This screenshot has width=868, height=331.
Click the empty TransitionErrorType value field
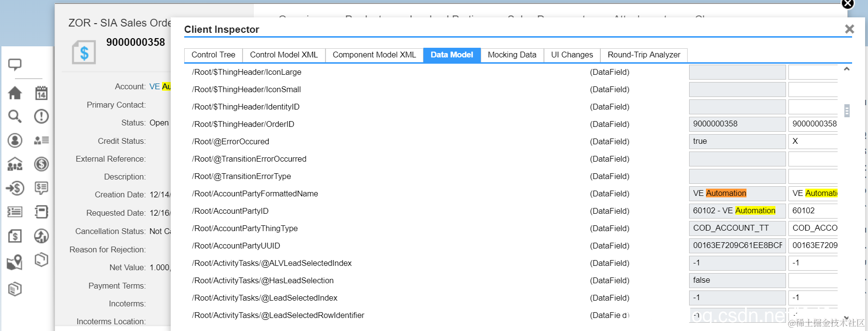tap(737, 176)
